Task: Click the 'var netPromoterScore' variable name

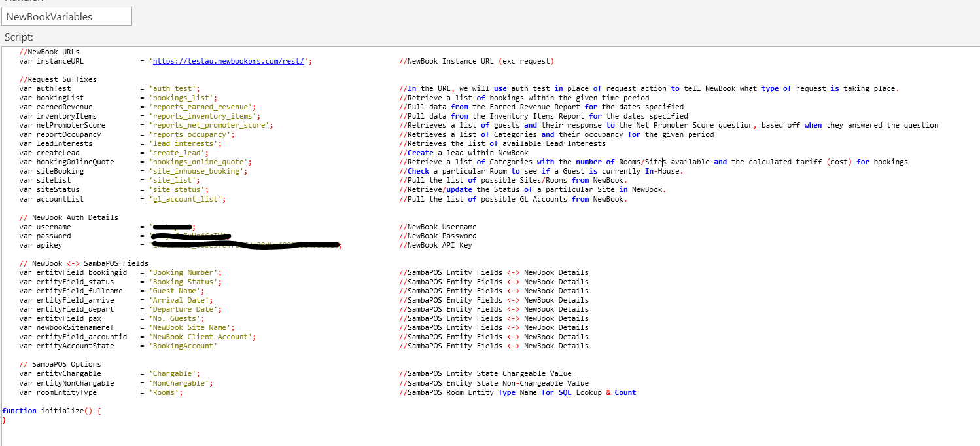Action: [x=62, y=125]
